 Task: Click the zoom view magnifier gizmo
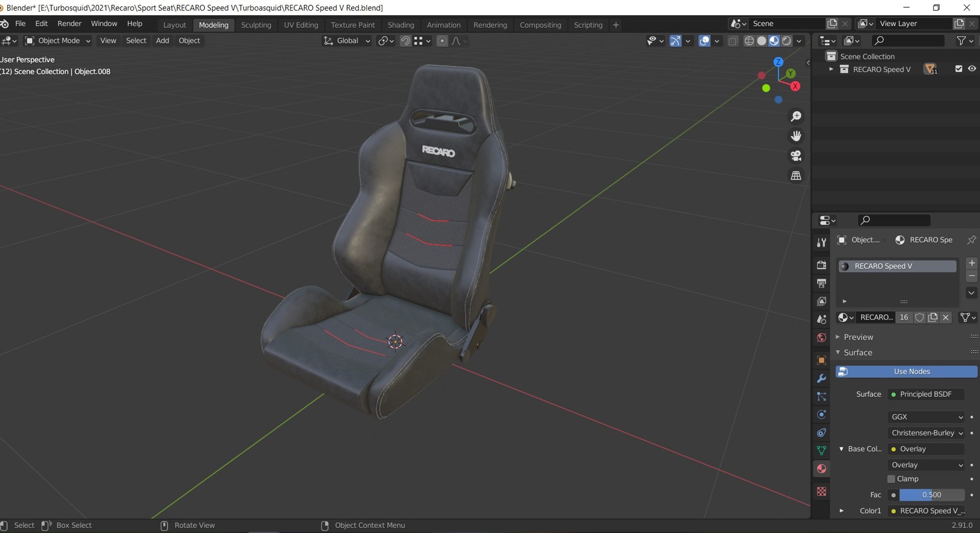point(796,116)
